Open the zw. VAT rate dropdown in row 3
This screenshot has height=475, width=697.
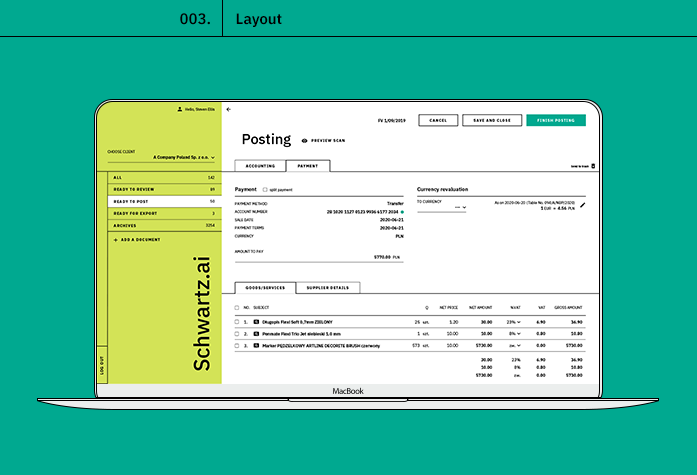coord(514,345)
